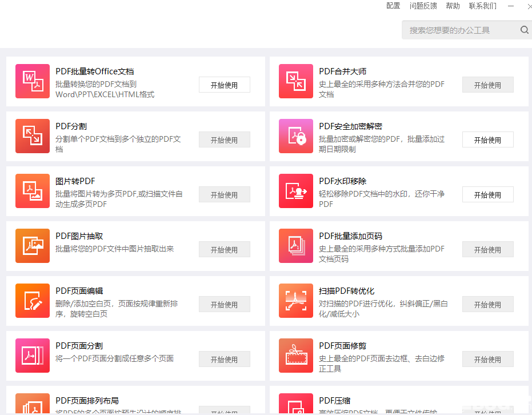Click 开始使用 for PDF页面分割
The width and height of the screenshot is (532, 415).
pyautogui.click(x=224, y=359)
